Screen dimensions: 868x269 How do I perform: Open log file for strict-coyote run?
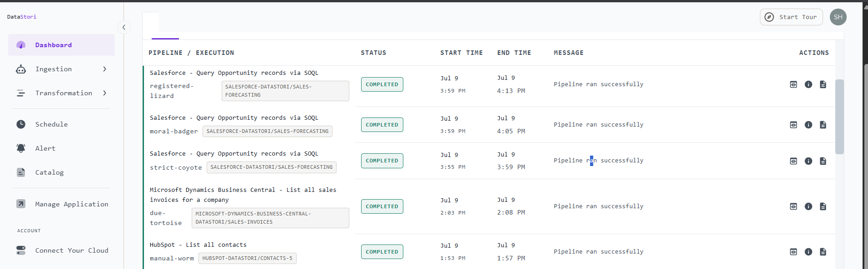[823, 161]
